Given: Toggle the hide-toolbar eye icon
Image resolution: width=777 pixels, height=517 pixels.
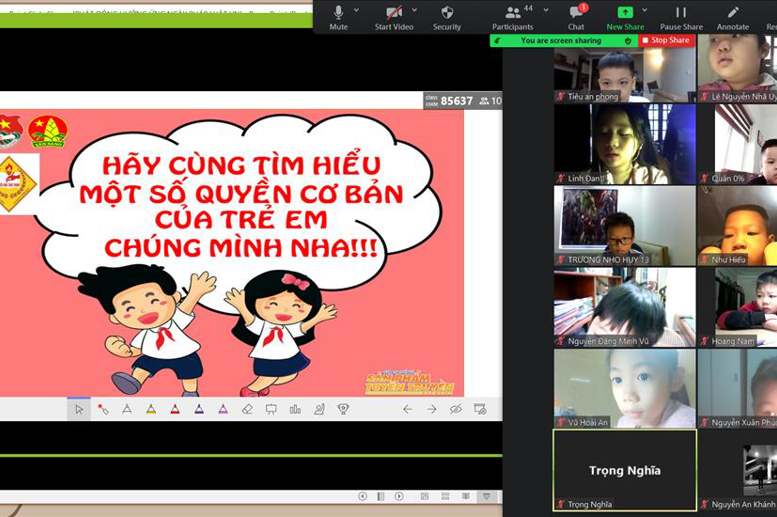Looking at the screenshot, I should pyautogui.click(x=456, y=409).
